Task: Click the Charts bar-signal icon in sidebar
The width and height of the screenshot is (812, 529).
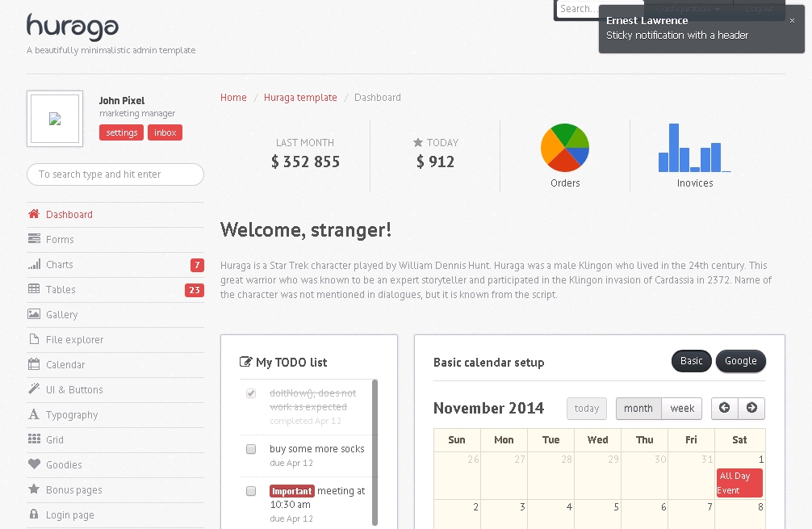Action: 34,264
